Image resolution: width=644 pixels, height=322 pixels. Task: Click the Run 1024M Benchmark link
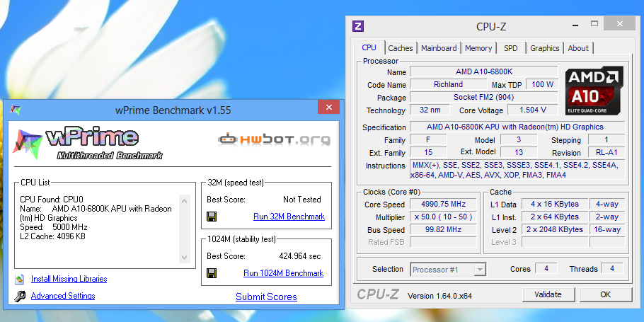tap(283, 273)
